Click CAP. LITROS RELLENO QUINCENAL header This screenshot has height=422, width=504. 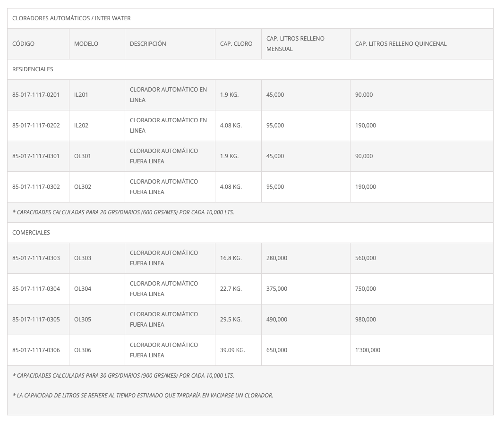pos(422,44)
